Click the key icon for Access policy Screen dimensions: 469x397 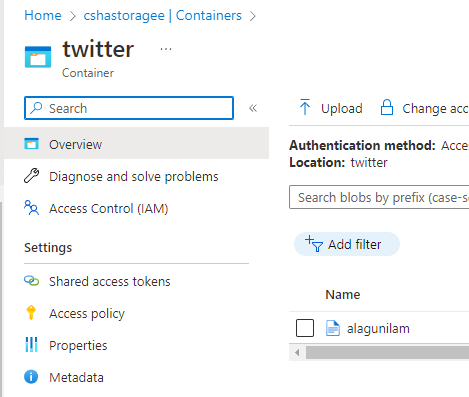coord(31,312)
